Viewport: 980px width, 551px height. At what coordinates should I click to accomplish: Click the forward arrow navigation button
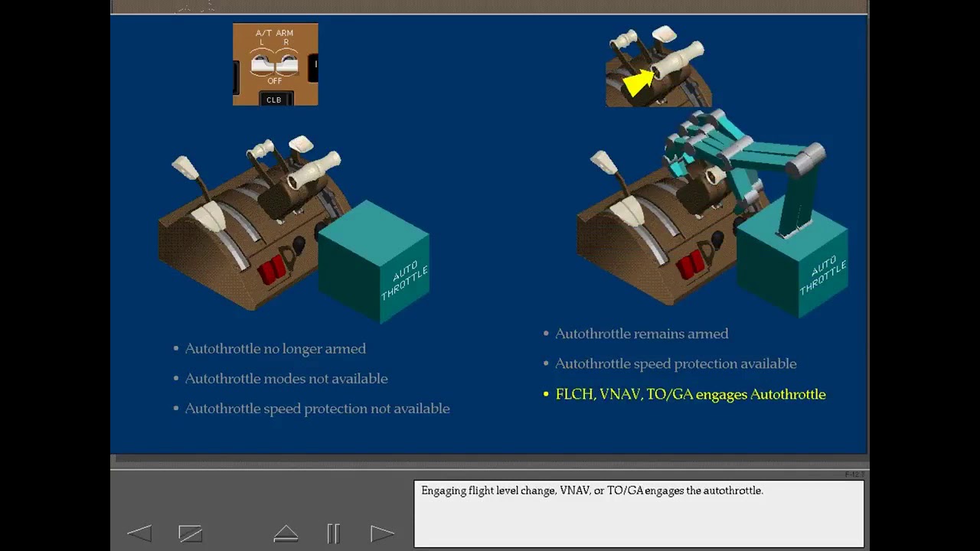(382, 533)
